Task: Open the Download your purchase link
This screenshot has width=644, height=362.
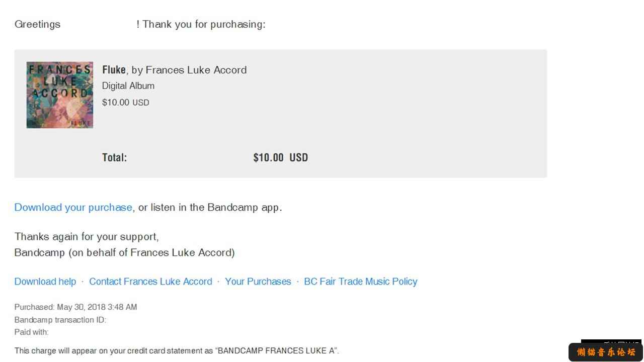Action: 73,207
